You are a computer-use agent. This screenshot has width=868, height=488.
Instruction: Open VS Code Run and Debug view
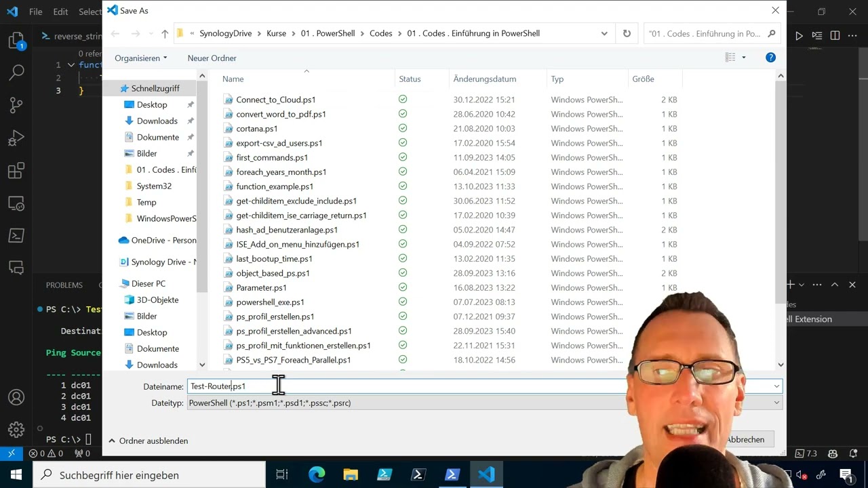tap(16, 138)
